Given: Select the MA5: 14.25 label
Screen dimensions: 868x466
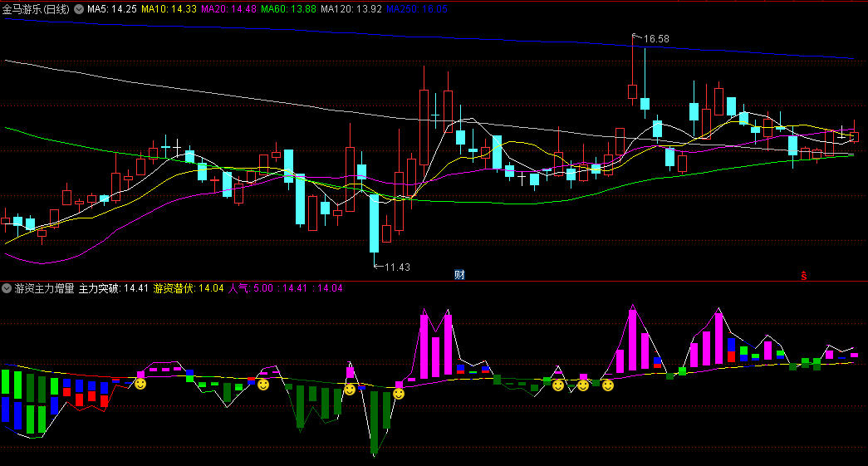Looking at the screenshot, I should tap(112, 9).
